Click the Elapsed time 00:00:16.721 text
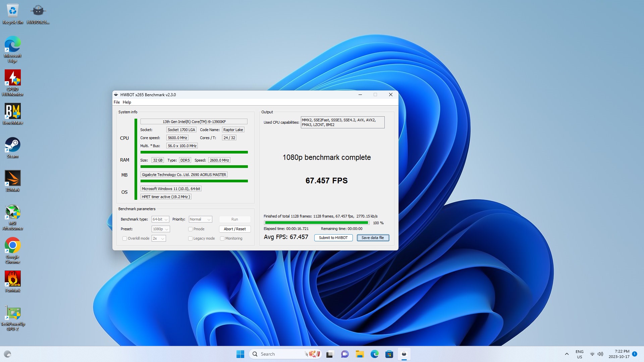 tap(286, 229)
